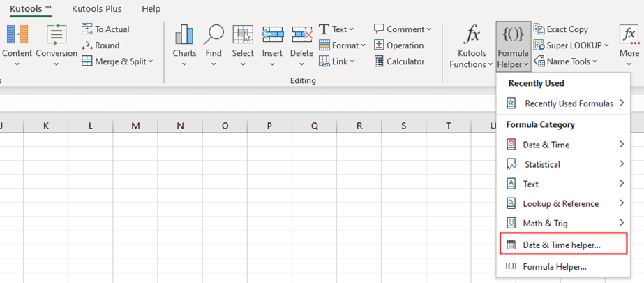Switch to the Kutools Plus tab
Screen dimensions: 644x283
point(98,9)
